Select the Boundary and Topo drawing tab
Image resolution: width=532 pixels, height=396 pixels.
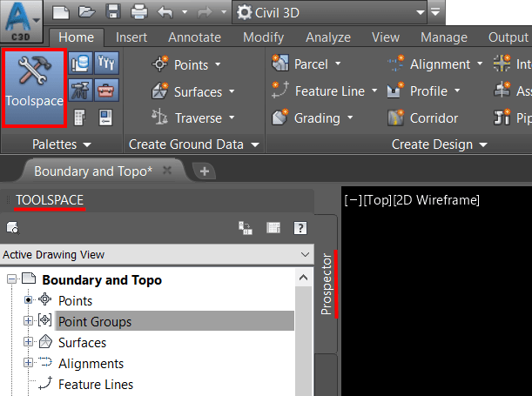93,171
